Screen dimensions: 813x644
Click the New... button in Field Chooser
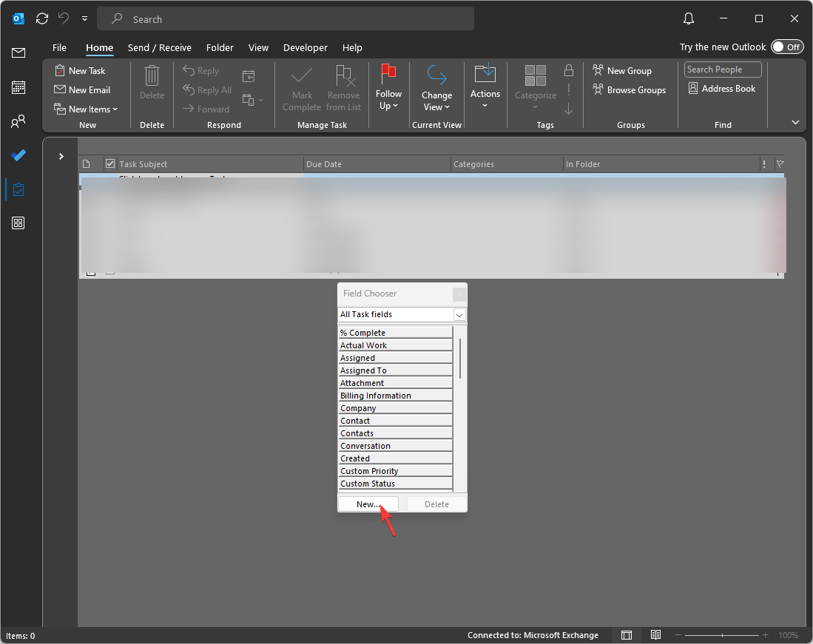[368, 504]
